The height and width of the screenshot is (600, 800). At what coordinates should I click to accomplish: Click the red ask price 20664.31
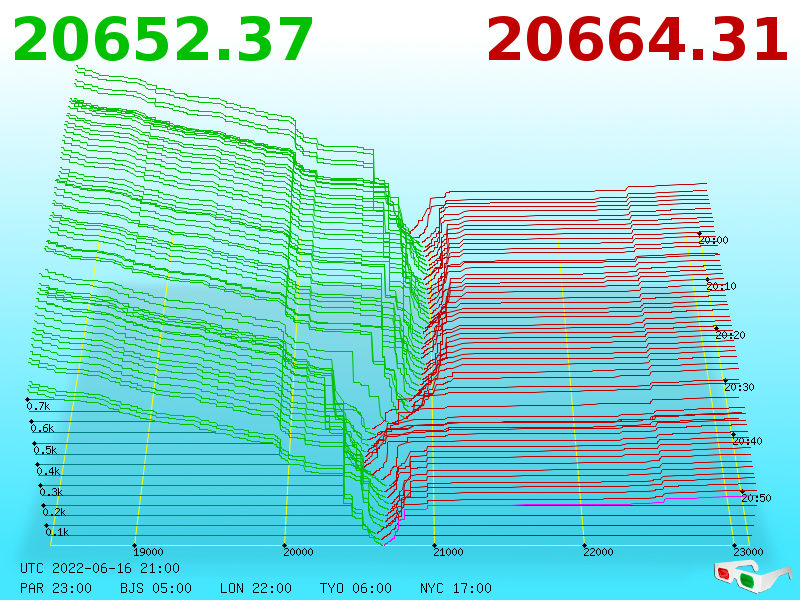[637, 39]
